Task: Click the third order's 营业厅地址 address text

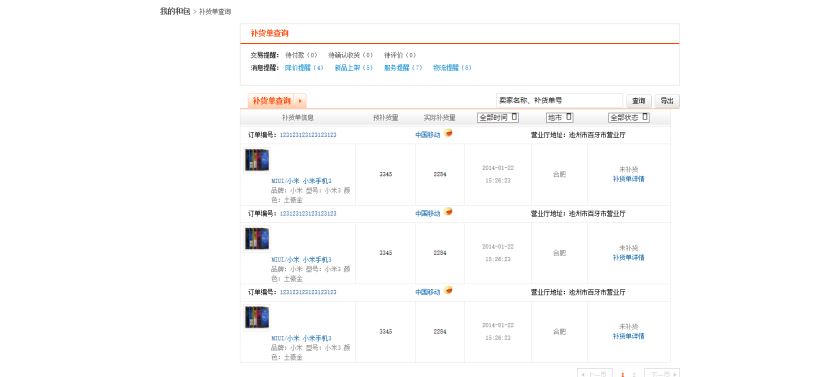Action: (x=578, y=292)
